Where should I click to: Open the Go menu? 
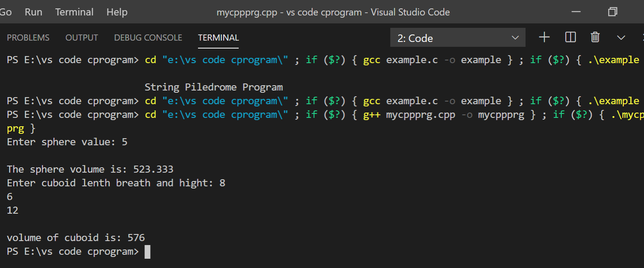pyautogui.click(x=6, y=12)
